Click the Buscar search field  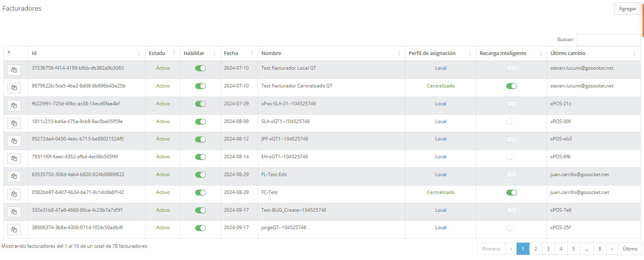(x=608, y=40)
